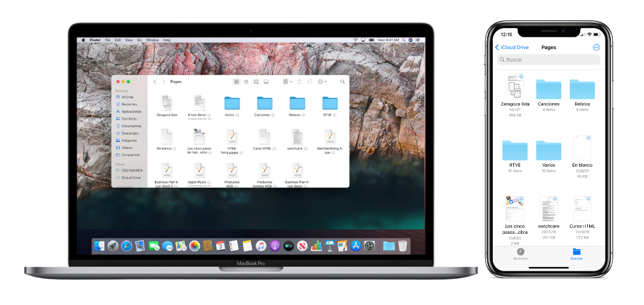Open Keynote from the Dock

330,246
